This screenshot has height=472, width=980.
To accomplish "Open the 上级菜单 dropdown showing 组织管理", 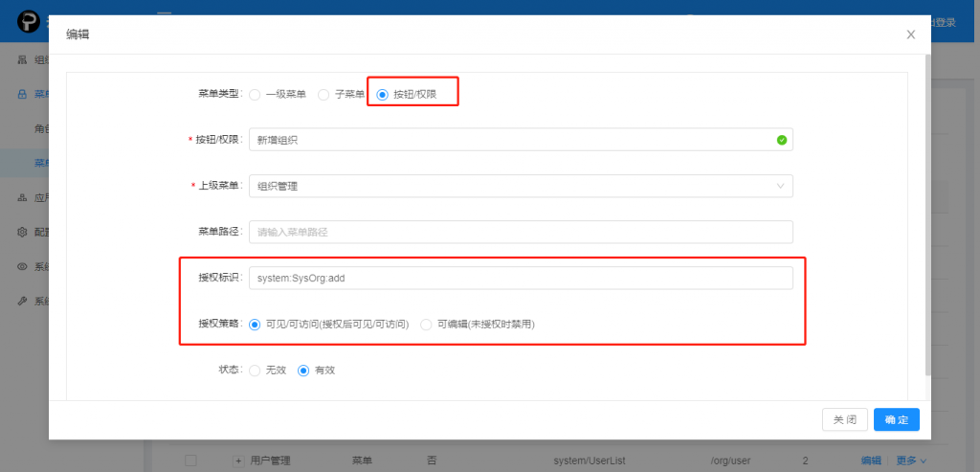I will click(x=520, y=186).
